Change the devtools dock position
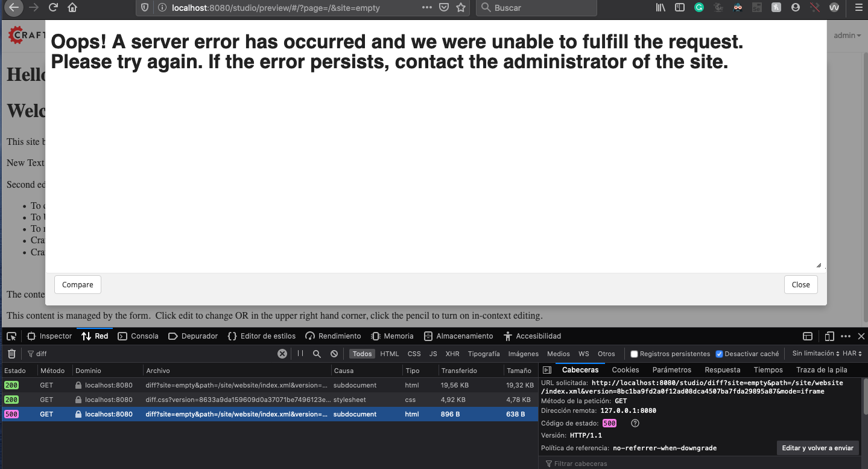Viewport: 868px width, 469px height. click(807, 336)
